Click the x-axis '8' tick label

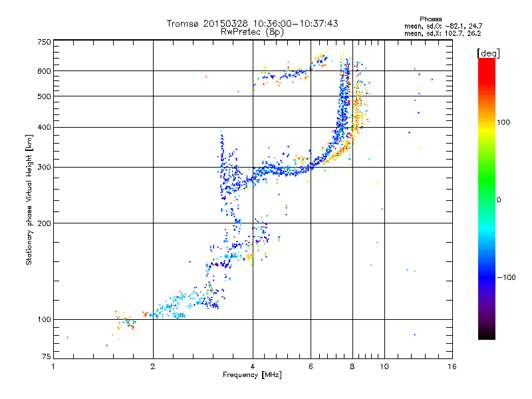[x=352, y=366]
